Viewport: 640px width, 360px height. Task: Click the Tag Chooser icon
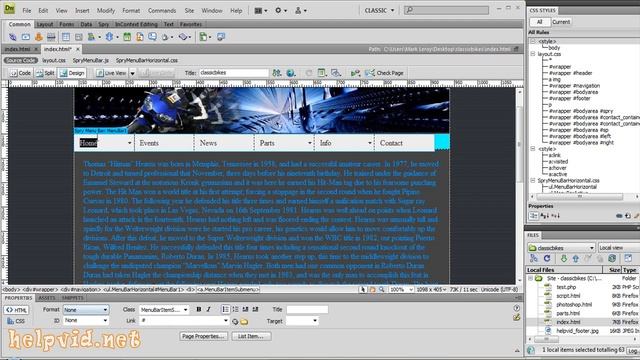click(221, 37)
